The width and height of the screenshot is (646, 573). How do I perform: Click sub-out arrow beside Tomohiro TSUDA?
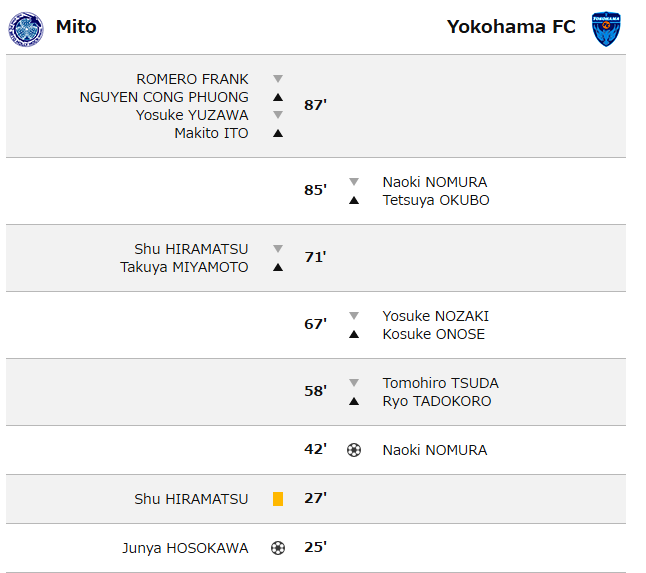353,383
